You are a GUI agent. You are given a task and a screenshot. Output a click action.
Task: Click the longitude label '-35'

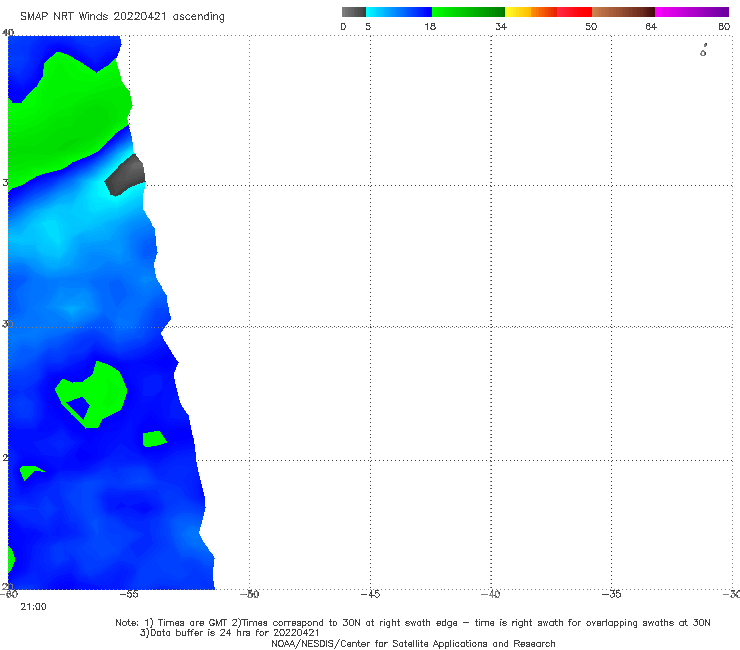pos(612,594)
